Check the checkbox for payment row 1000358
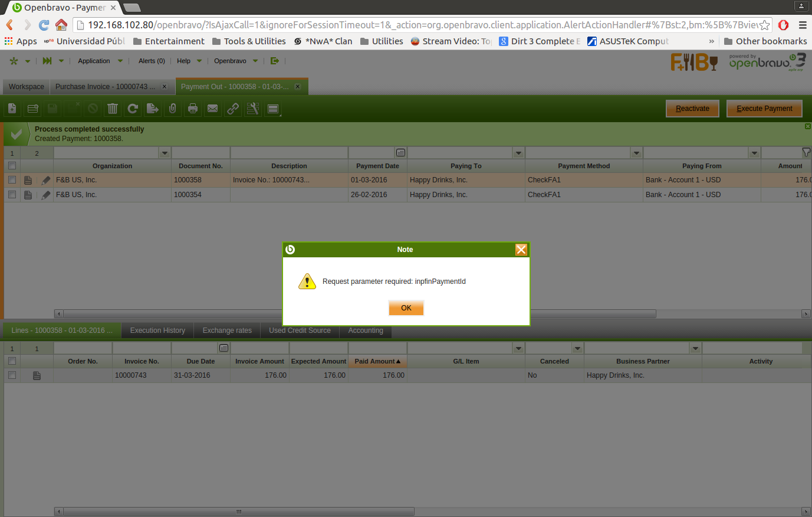The image size is (812, 517). (x=12, y=180)
